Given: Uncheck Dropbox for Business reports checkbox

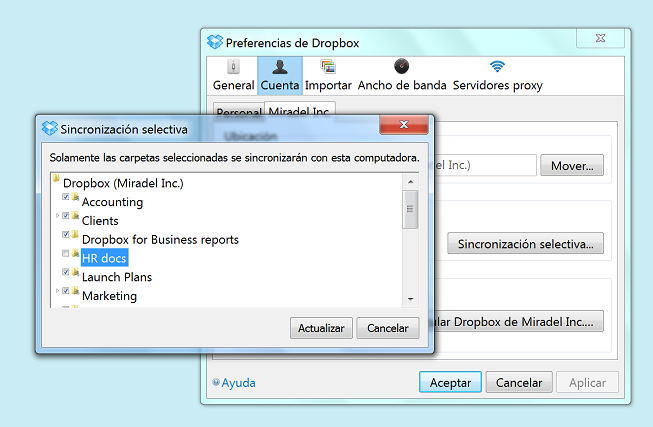Looking at the screenshot, I should pos(65,234).
